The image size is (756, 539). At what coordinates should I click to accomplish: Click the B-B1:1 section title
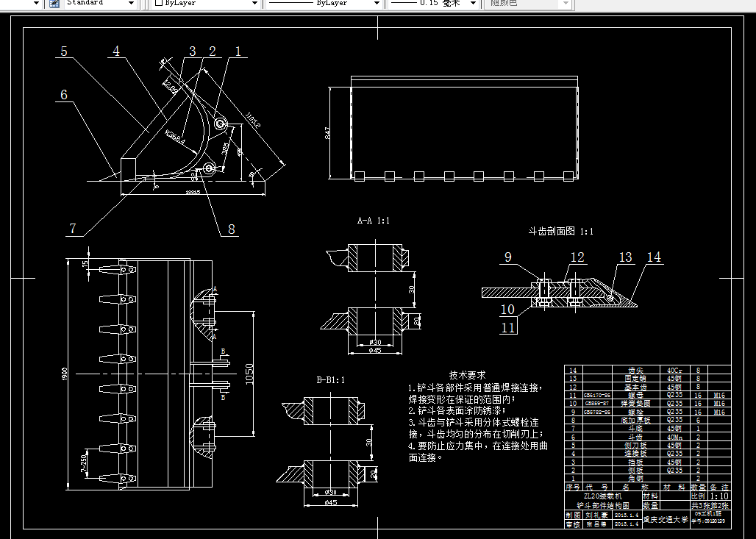(331, 380)
